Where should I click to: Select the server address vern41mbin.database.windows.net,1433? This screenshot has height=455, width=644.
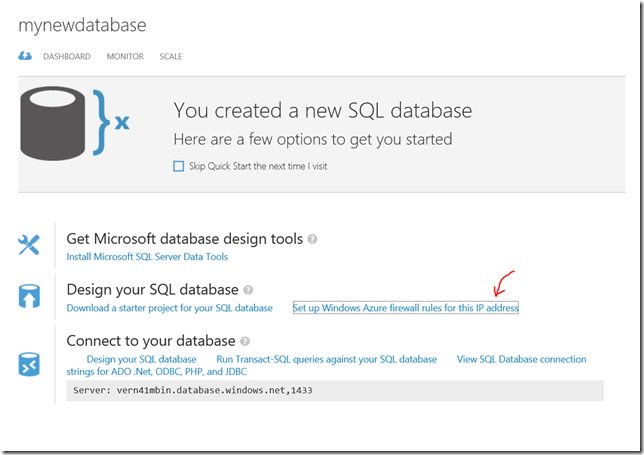(x=214, y=390)
